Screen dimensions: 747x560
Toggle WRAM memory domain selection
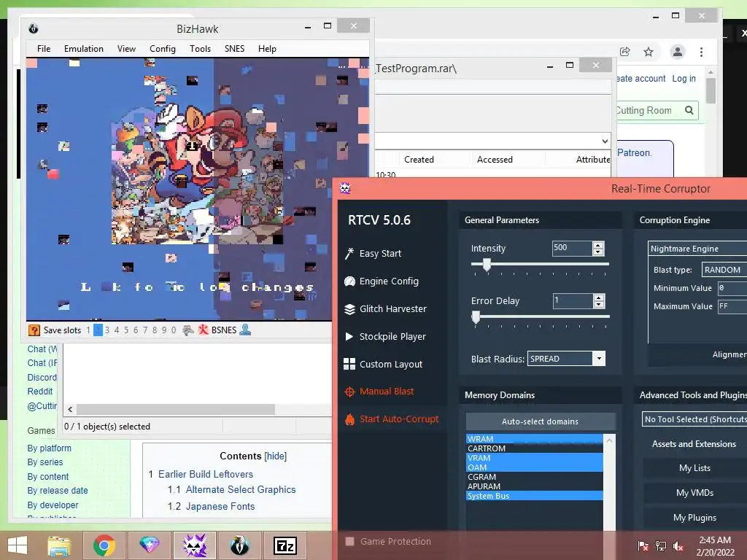pos(535,439)
